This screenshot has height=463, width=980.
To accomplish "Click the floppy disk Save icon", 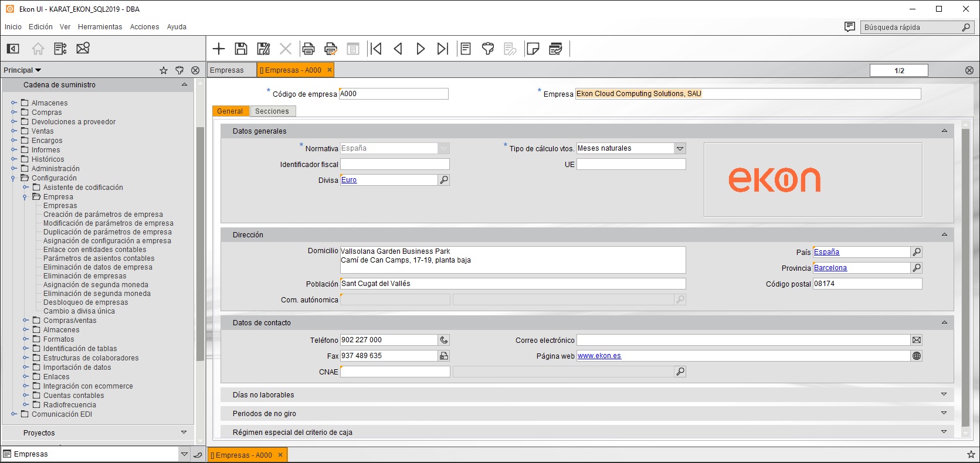I will [241, 49].
